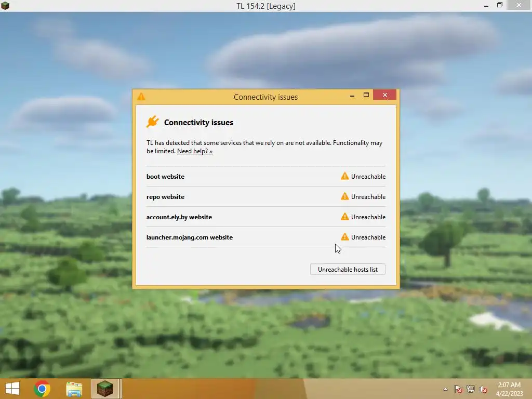Launch Google Chrome from taskbar
This screenshot has width=532, height=399.
[x=42, y=389]
